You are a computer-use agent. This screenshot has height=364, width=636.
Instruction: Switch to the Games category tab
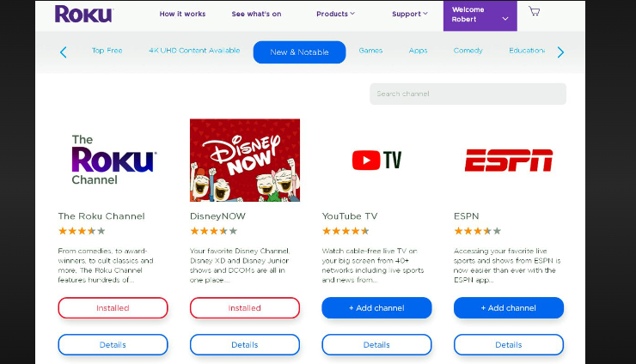coord(370,51)
